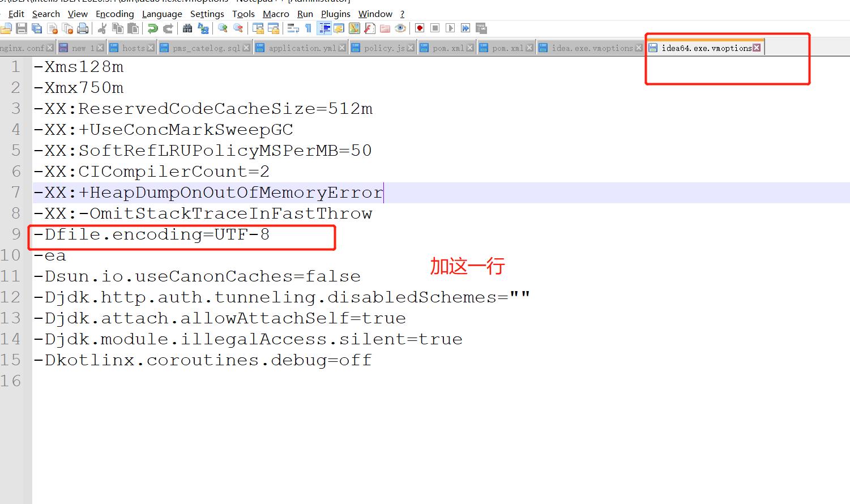
Task: Toggle synchronized vertical scrolling
Action: [x=258, y=28]
